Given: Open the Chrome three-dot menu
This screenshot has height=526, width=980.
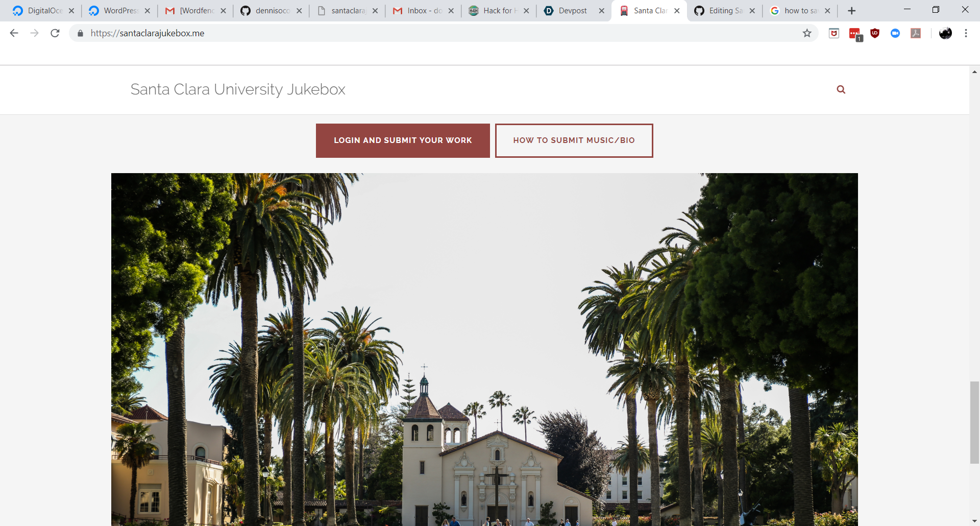Looking at the screenshot, I should 966,33.
